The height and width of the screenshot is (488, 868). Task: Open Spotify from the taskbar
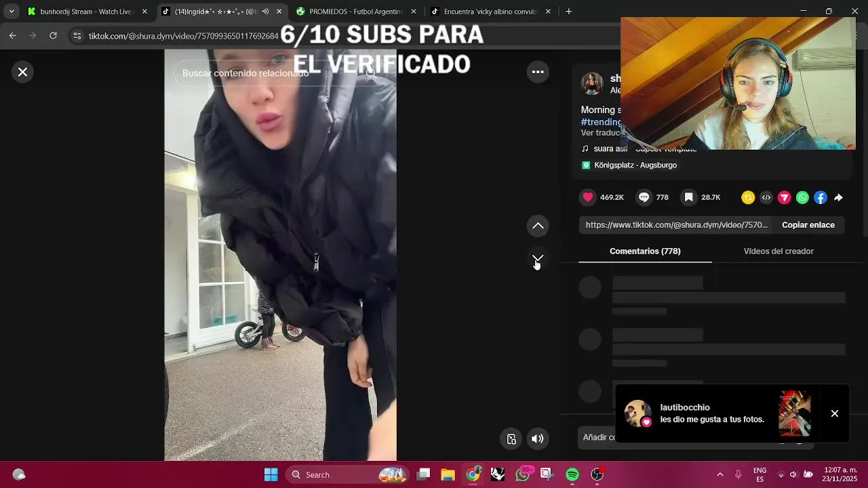tap(572, 474)
